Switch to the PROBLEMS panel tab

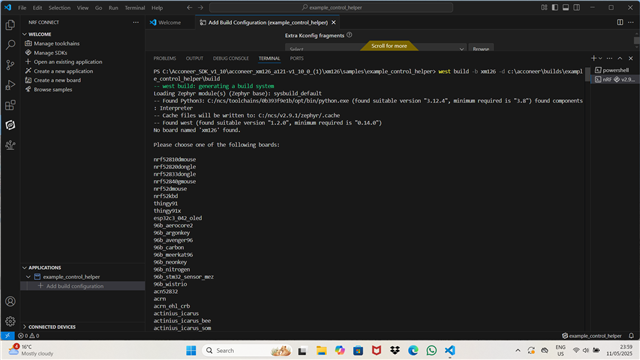click(164, 58)
